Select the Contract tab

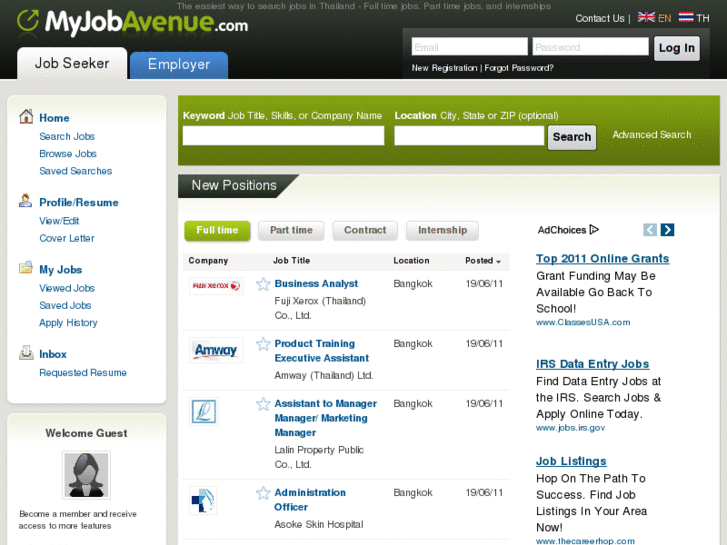365,230
